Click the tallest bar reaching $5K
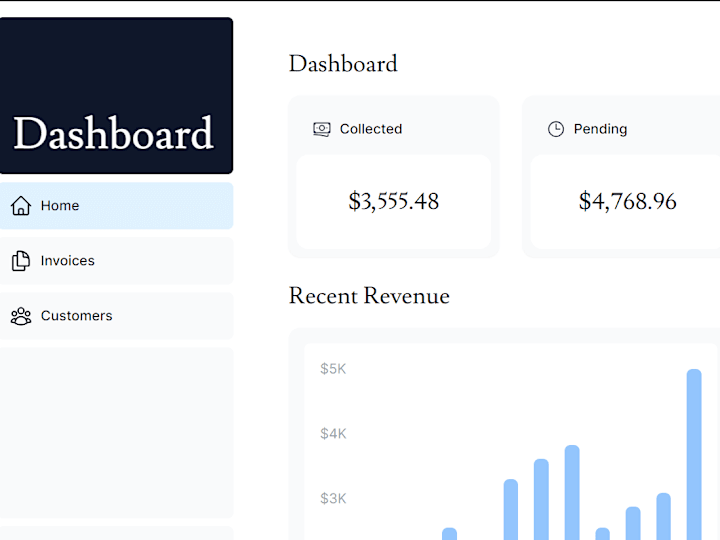Image resolution: width=720 pixels, height=540 pixels. tap(694, 455)
